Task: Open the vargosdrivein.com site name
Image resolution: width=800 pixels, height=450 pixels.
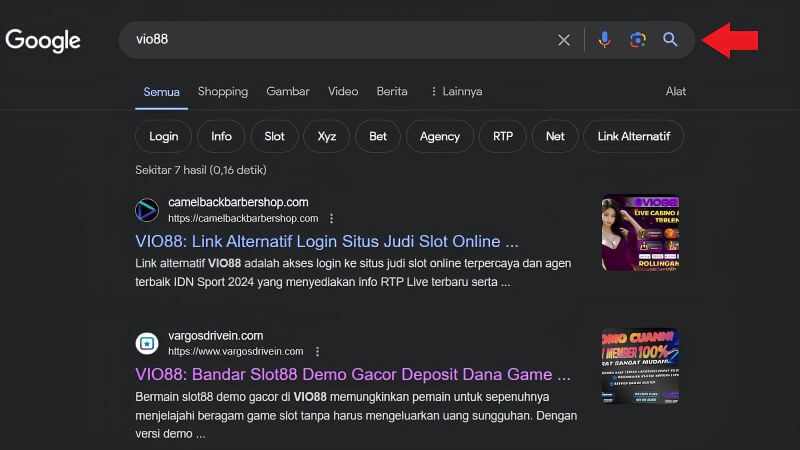Action: click(x=216, y=336)
